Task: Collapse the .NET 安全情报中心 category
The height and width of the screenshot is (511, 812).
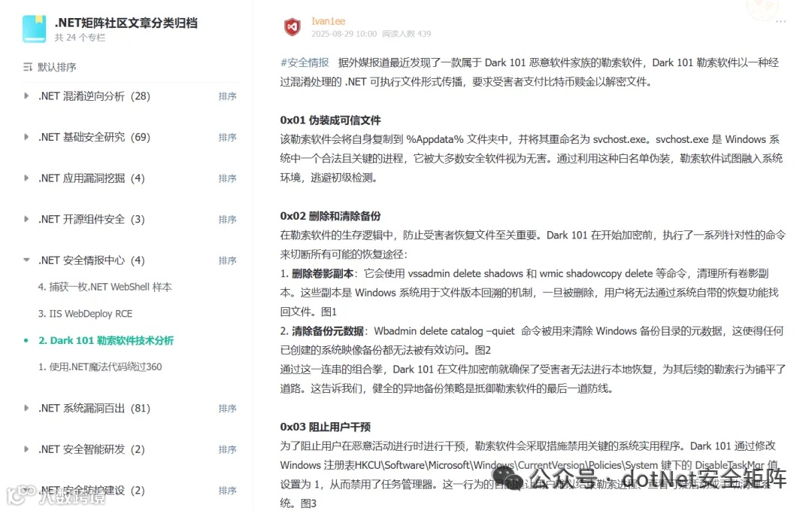Action: 26,260
